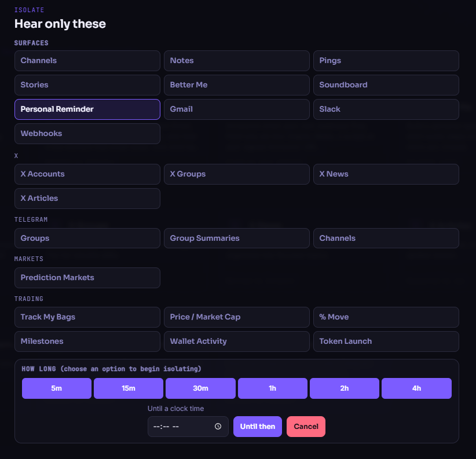The height and width of the screenshot is (459, 476).
Task: Isolate for 5m duration
Action: [x=57, y=388]
